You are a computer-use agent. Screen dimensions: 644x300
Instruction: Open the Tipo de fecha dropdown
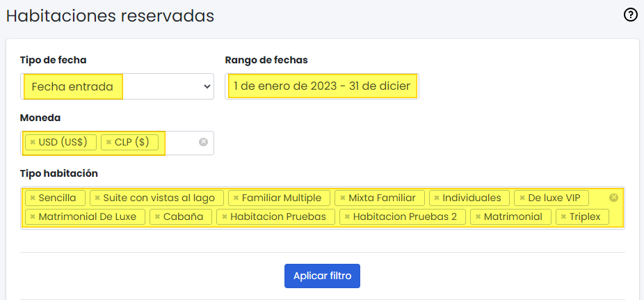[117, 87]
